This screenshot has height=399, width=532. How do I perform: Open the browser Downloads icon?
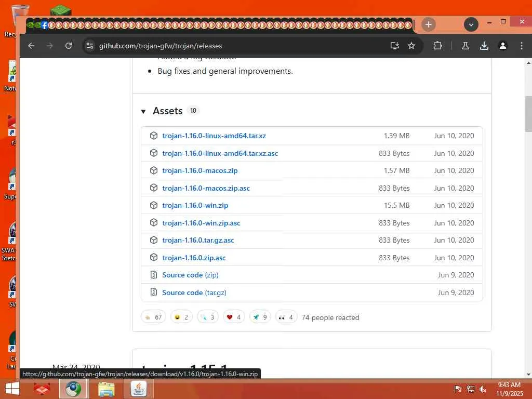coord(484,46)
